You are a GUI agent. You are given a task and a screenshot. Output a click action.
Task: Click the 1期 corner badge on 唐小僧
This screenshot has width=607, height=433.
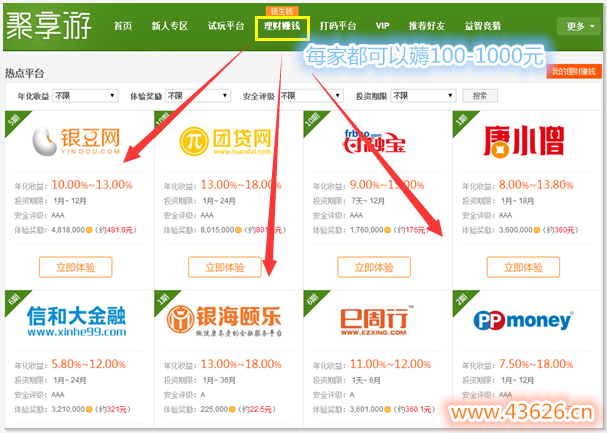click(461, 120)
